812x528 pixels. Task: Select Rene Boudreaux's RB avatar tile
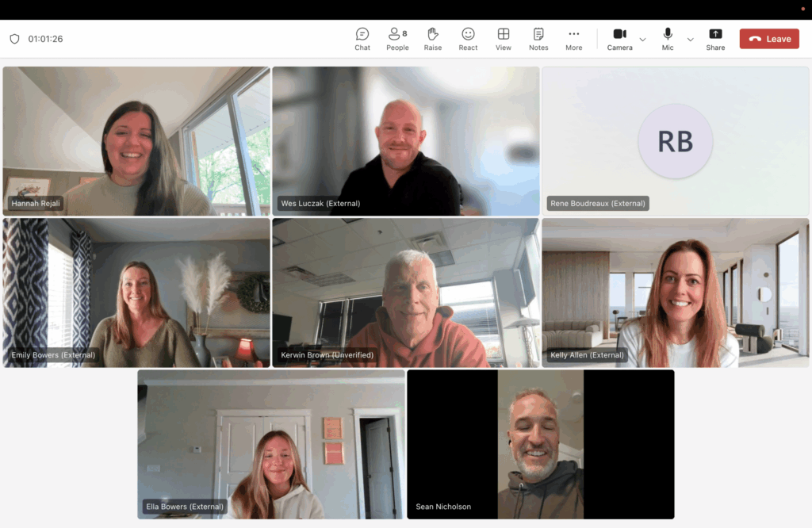click(675, 141)
